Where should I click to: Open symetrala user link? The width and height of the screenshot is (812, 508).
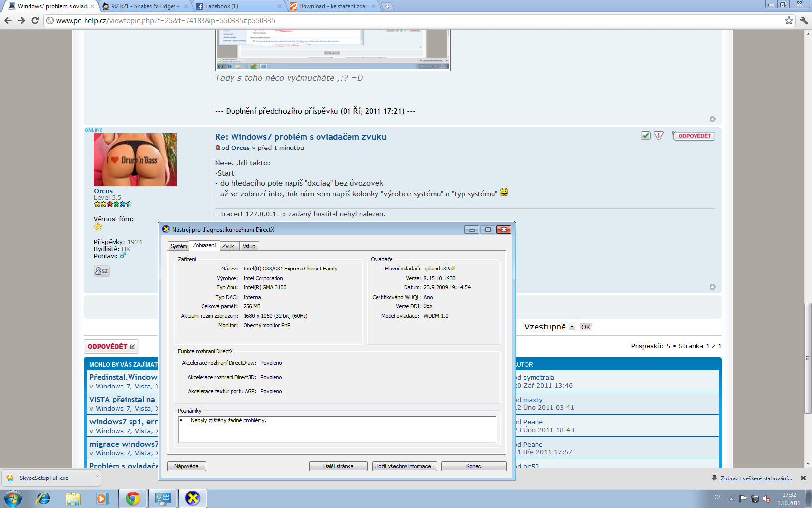(x=538, y=377)
